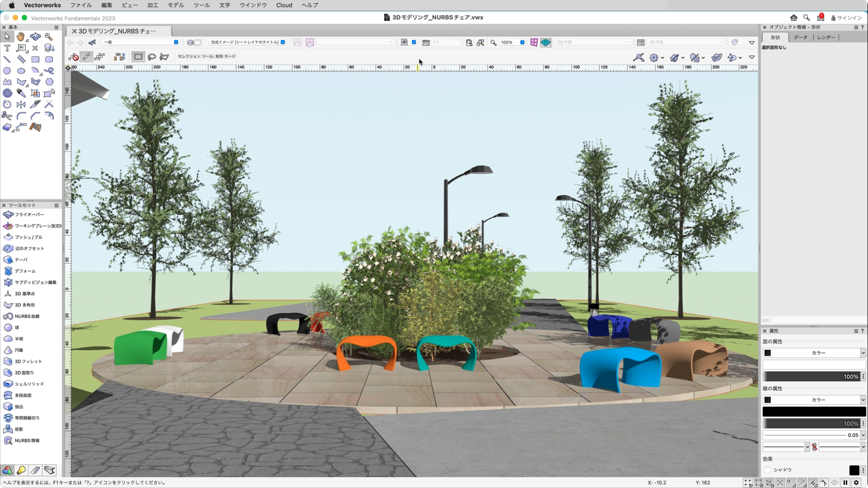Select the Rotate tool
Screen dimensions: 868x488
click(x=7, y=105)
